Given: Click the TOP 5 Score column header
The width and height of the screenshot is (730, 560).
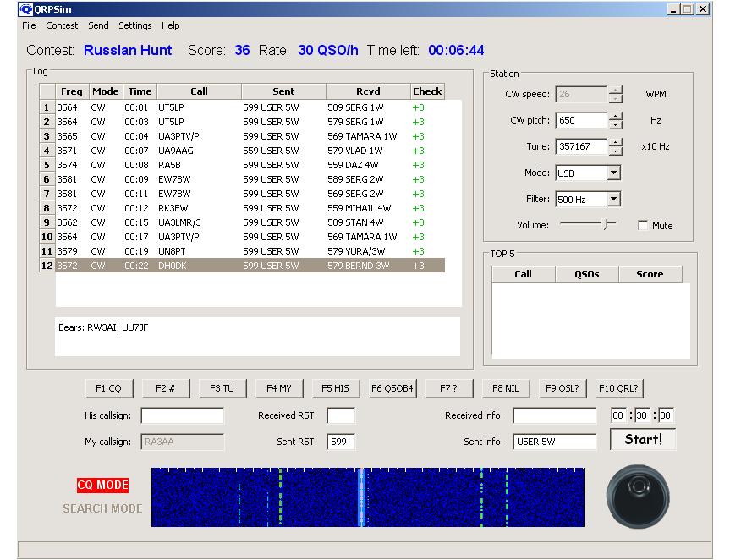Looking at the screenshot, I should tap(650, 274).
